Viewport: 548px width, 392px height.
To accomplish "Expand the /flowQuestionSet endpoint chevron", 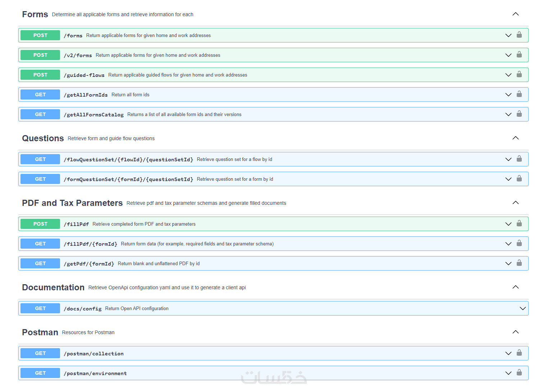I will [508, 160].
